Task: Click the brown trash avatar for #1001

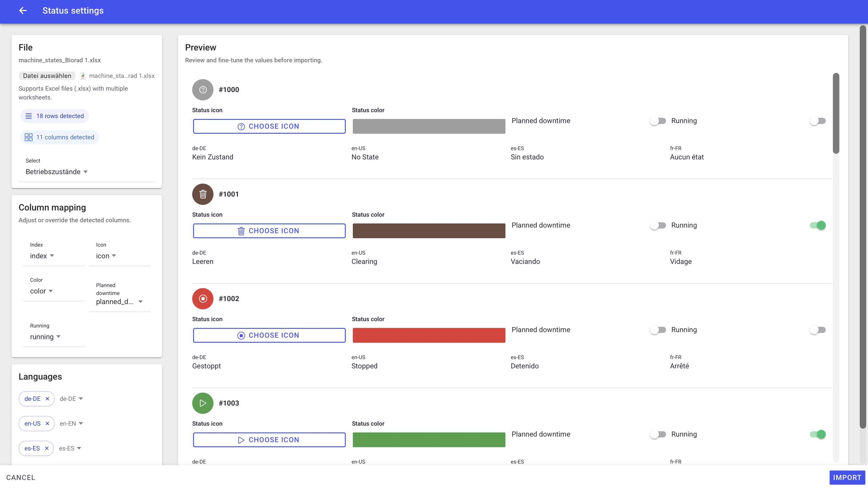Action: [x=203, y=194]
